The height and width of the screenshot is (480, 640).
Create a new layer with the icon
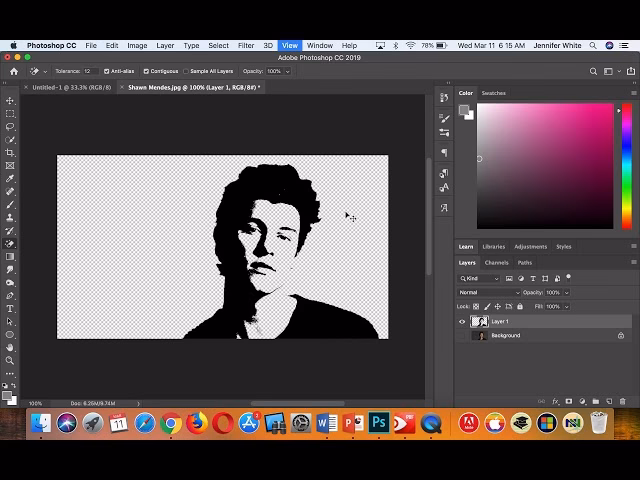click(x=609, y=402)
